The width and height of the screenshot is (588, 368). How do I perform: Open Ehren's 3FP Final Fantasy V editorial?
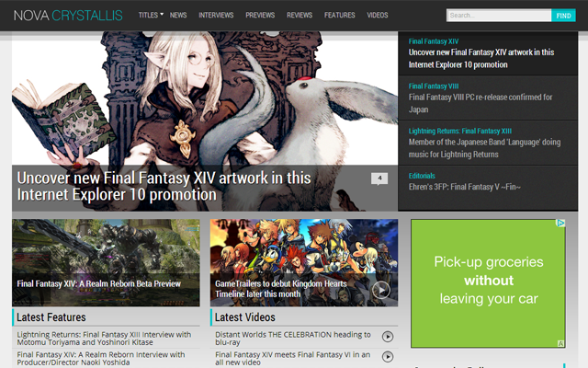click(464, 188)
